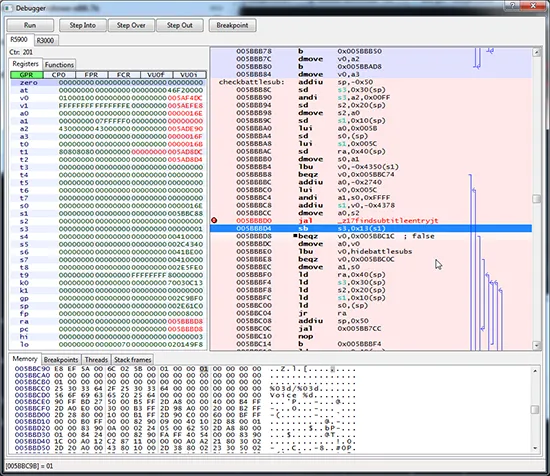Open the Stack frames tab
Viewport: 550px width, 476px height.
point(133,360)
